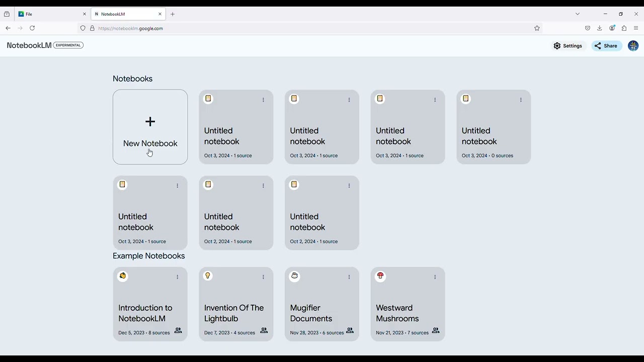This screenshot has width=644, height=362.
Task: Click the EXPERIMENTAL badge
Action: pos(68,45)
